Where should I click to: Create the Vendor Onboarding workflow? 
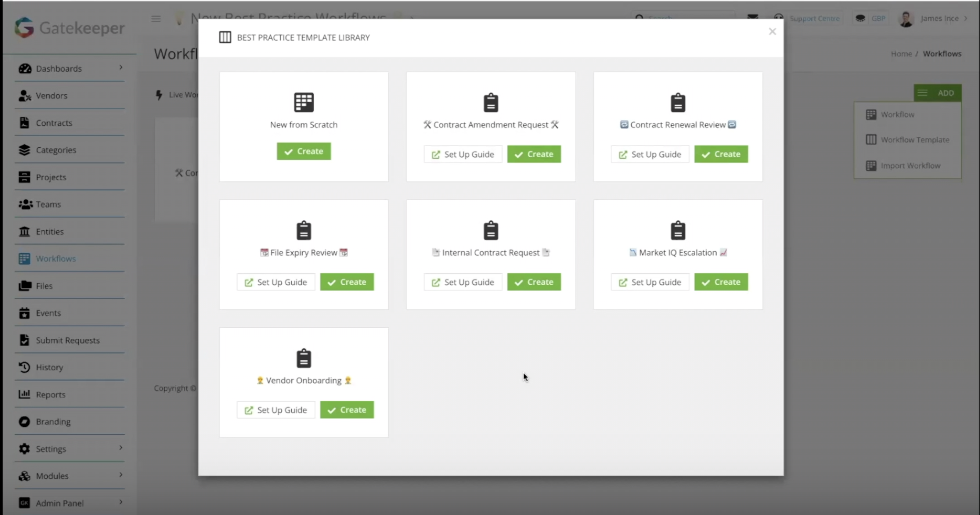(347, 410)
